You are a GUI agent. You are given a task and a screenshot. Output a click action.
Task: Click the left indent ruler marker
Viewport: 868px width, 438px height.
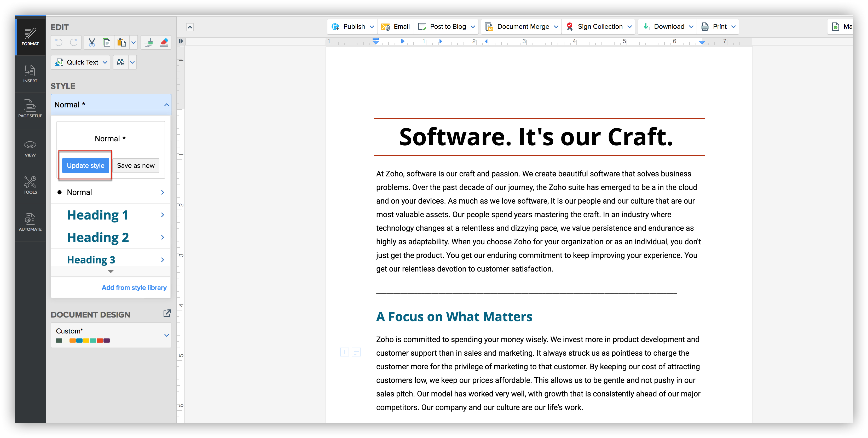click(376, 42)
